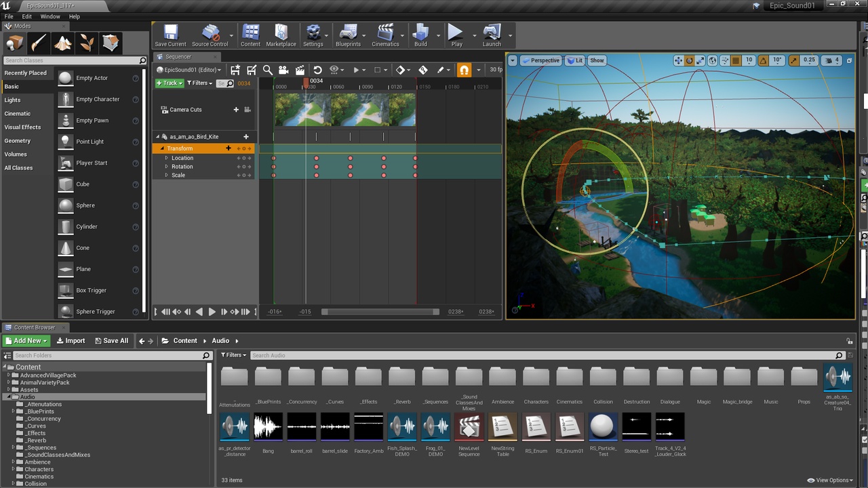Toggle rotation snap angle icon
868x488 pixels.
[764, 60]
